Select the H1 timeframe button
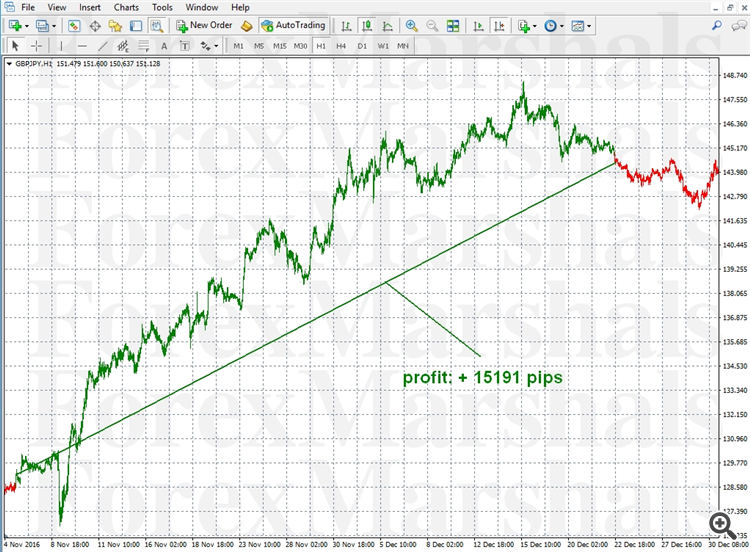Viewport: 750px width, 552px height. point(321,46)
